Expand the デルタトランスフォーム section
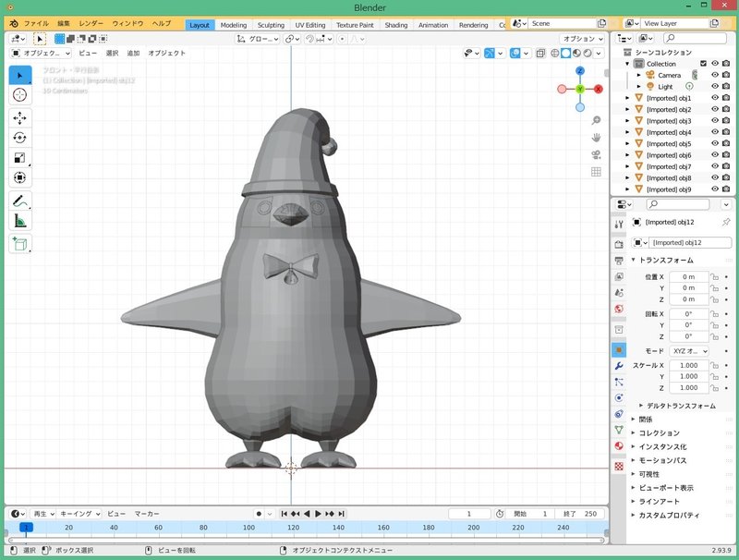The width and height of the screenshot is (739, 560). point(682,406)
